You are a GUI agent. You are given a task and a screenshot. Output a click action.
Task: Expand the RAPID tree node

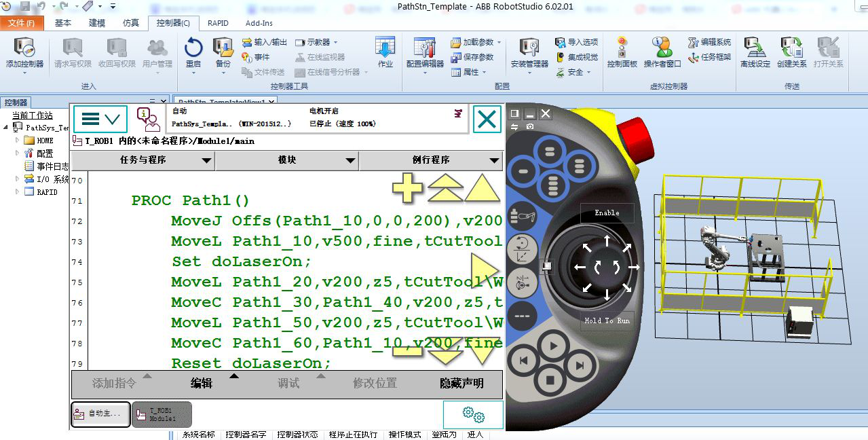18,191
